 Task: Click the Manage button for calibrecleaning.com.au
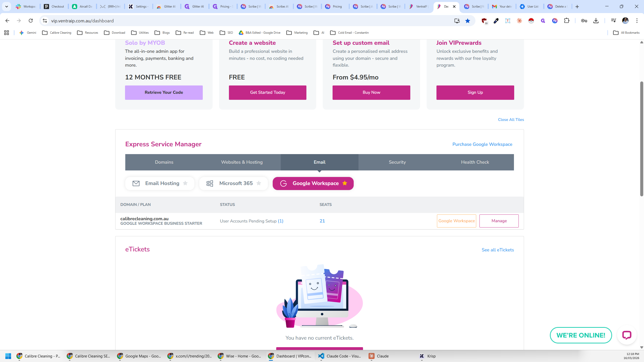pyautogui.click(x=499, y=221)
